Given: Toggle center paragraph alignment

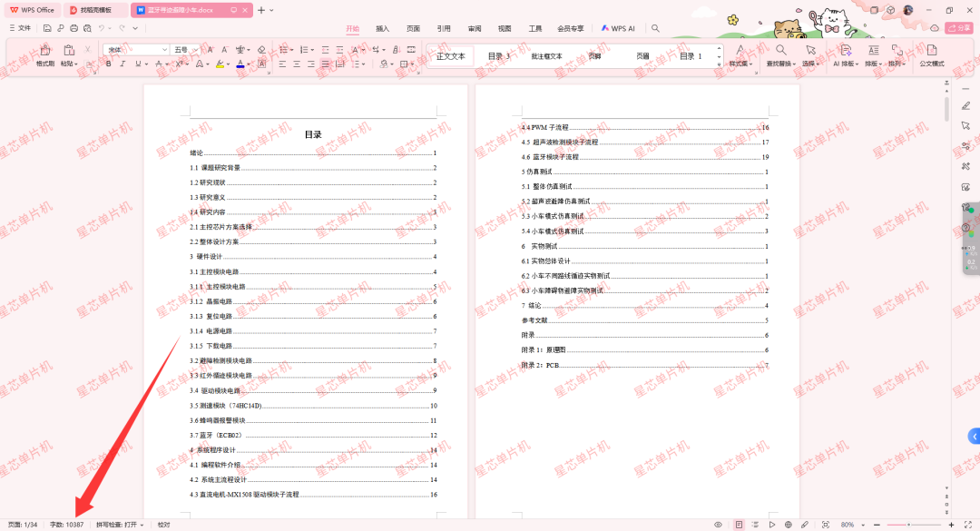Looking at the screenshot, I should click(297, 64).
